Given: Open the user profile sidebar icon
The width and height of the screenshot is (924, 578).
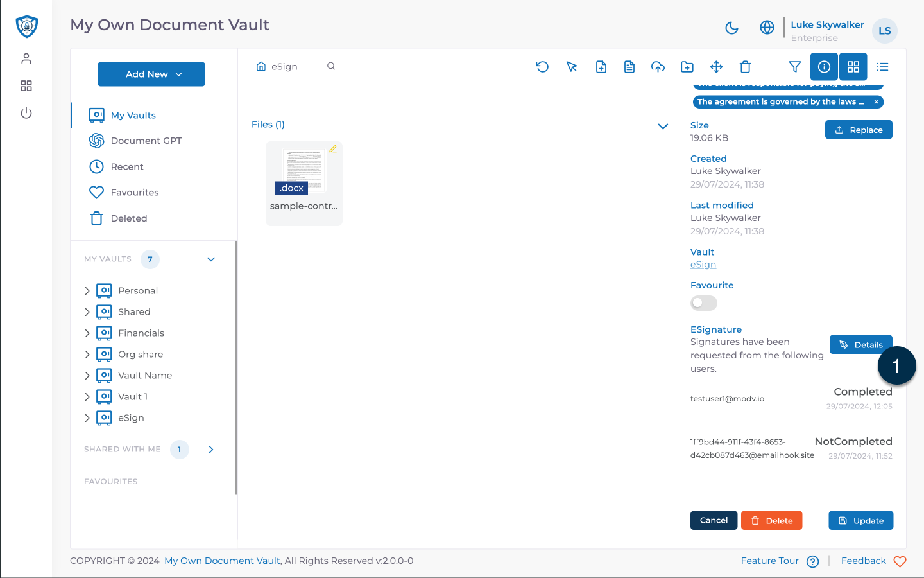Looking at the screenshot, I should coord(26,58).
